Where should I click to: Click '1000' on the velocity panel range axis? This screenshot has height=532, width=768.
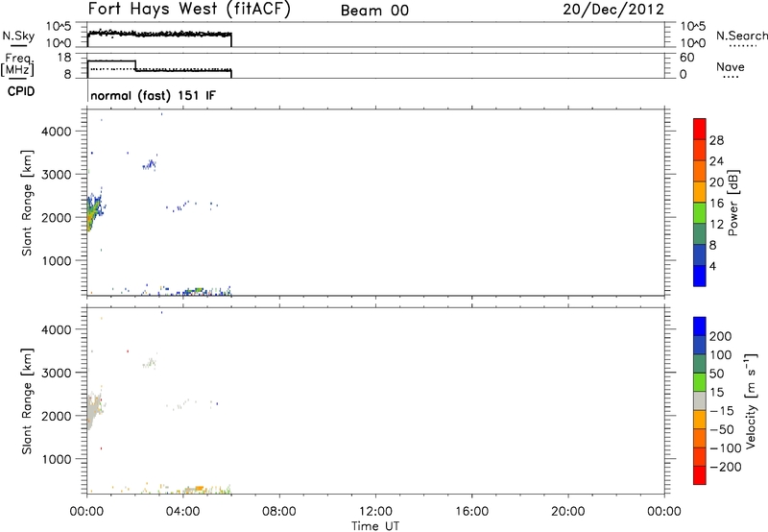57,459
